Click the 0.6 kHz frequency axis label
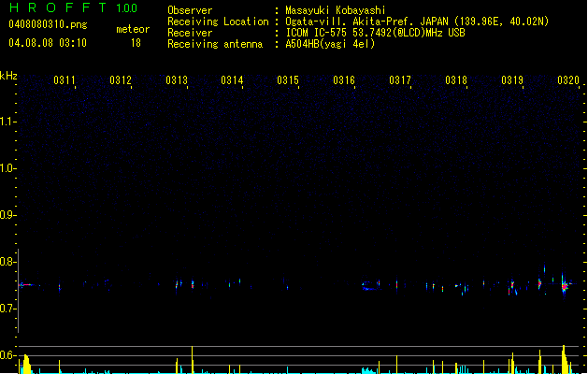This screenshot has width=588, height=374. (7, 355)
